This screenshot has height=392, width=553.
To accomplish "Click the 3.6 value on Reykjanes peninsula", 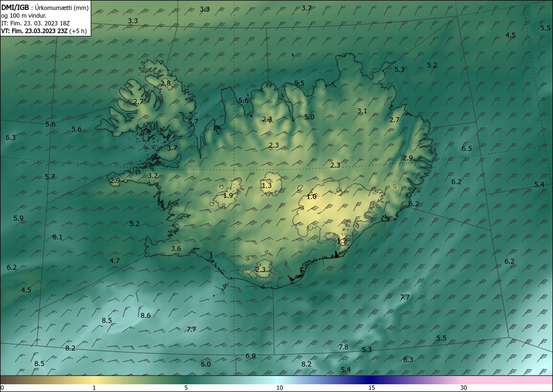I will click(176, 249).
